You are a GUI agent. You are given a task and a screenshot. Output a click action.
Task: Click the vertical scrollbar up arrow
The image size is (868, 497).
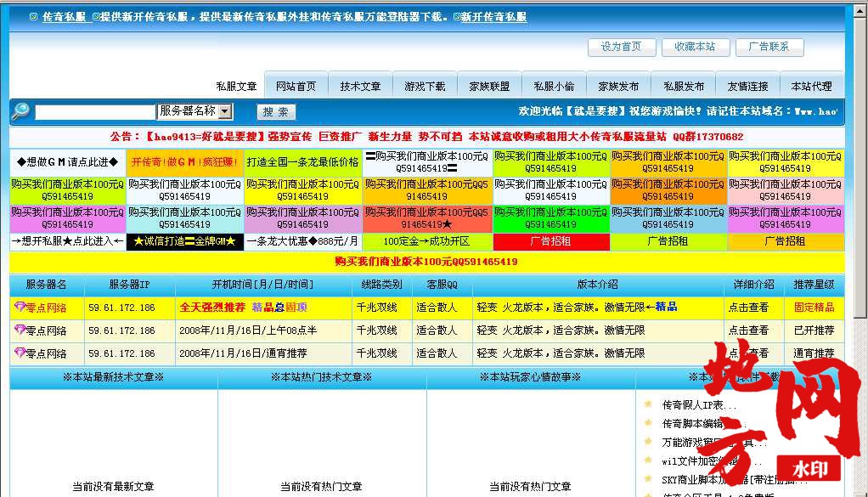point(860,10)
